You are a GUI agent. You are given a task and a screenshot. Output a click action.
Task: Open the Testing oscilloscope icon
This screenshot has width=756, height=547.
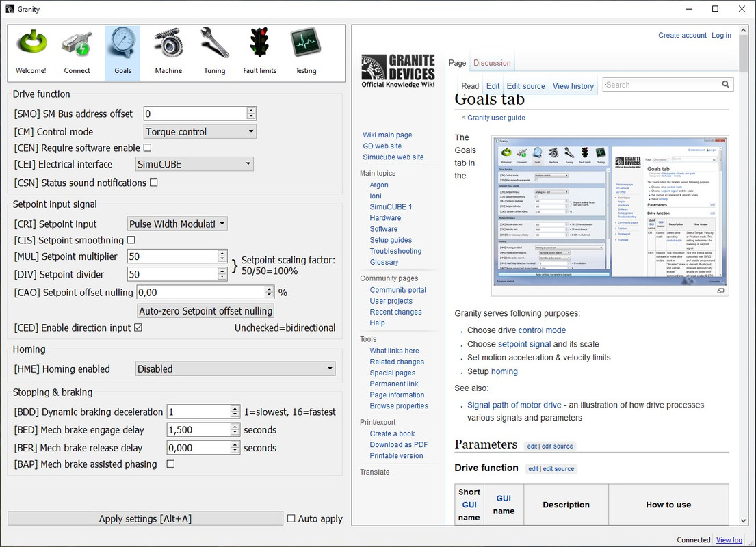(x=306, y=52)
